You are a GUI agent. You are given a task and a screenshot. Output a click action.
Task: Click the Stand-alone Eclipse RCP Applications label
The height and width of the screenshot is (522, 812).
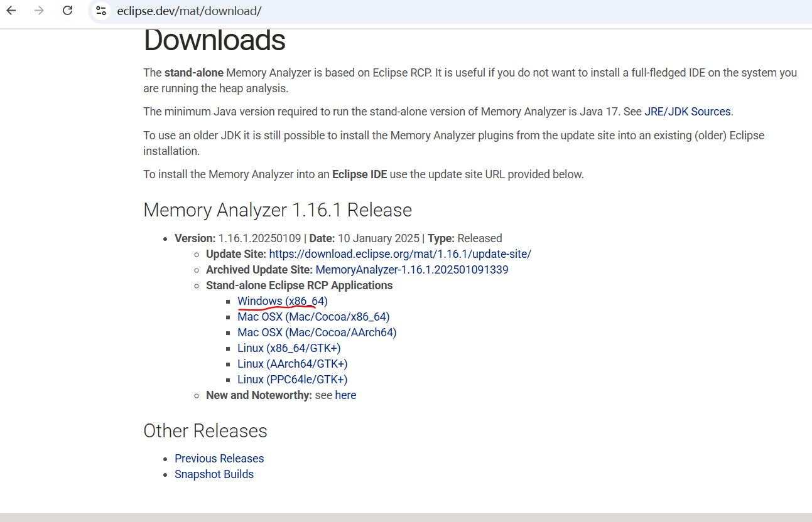click(x=299, y=285)
